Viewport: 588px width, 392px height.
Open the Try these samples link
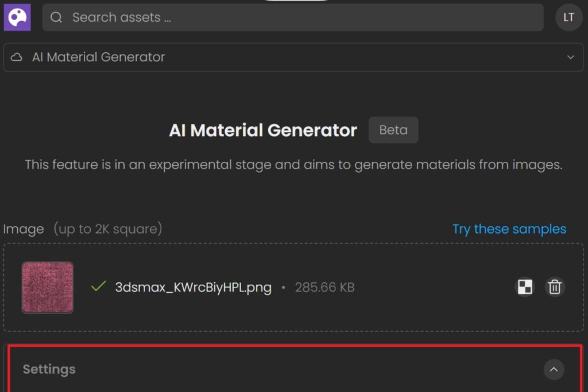pos(509,229)
